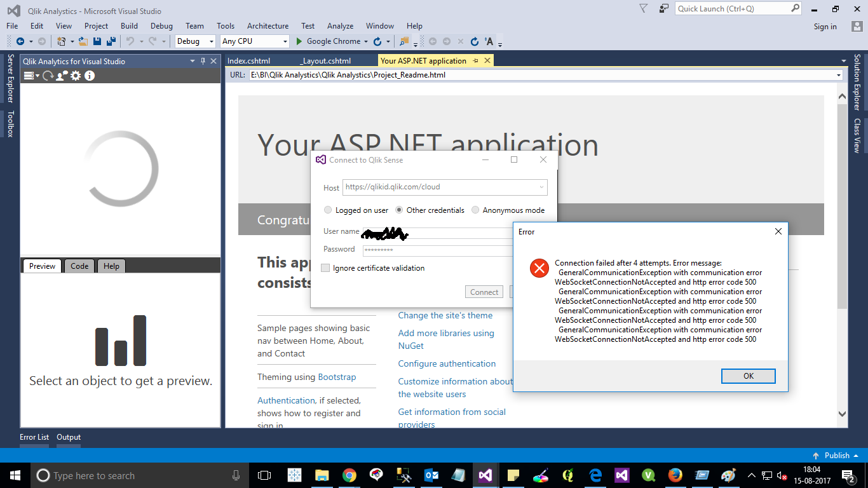Viewport: 868px width, 488px height.
Task: Open the Error List tab
Action: click(x=34, y=437)
